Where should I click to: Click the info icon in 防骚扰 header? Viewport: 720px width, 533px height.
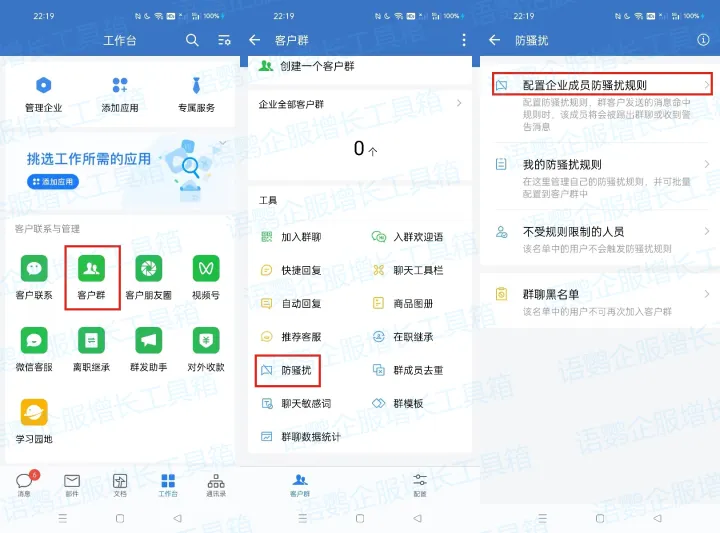click(x=702, y=40)
